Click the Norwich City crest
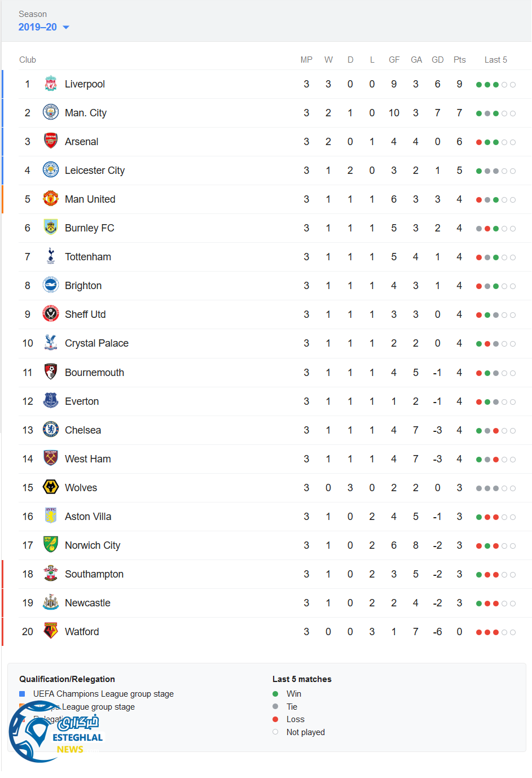Screen dimensions: 532x778 (x=51, y=545)
